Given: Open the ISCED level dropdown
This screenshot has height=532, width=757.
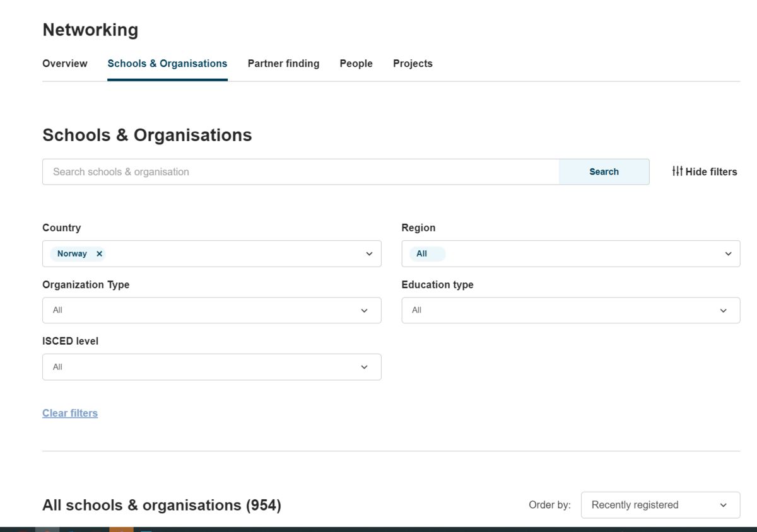Looking at the screenshot, I should [x=211, y=367].
